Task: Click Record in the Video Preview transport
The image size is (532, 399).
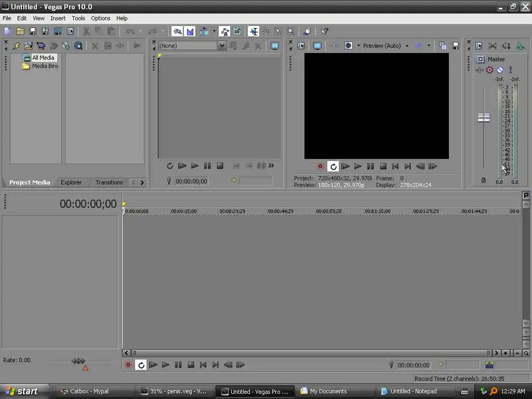Action: (x=320, y=166)
